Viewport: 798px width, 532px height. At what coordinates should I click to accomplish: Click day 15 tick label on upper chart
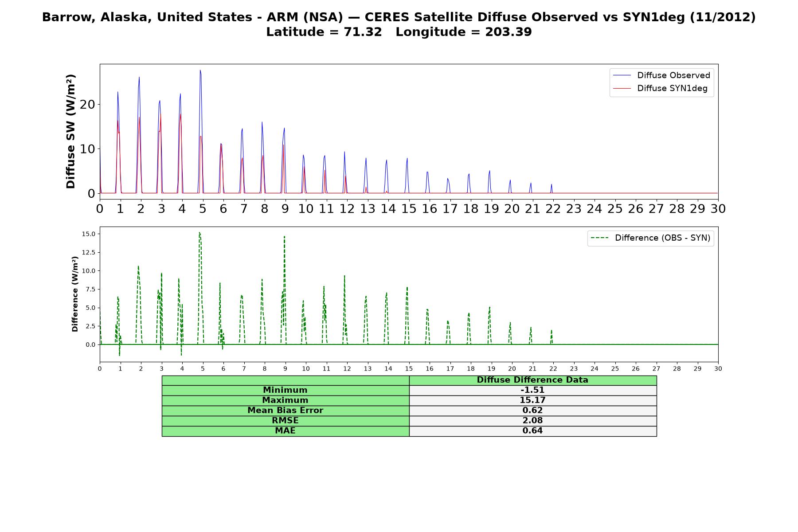[409, 209]
